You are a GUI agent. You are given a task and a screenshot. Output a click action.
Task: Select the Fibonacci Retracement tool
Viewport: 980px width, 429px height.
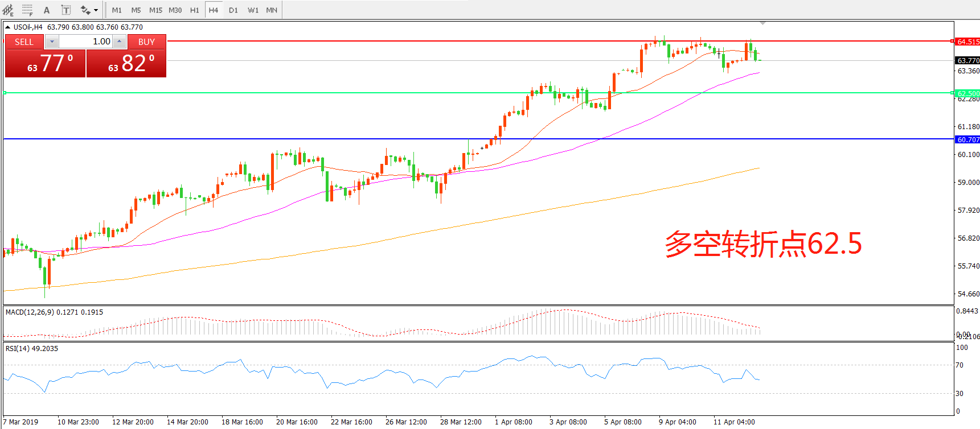27,10
